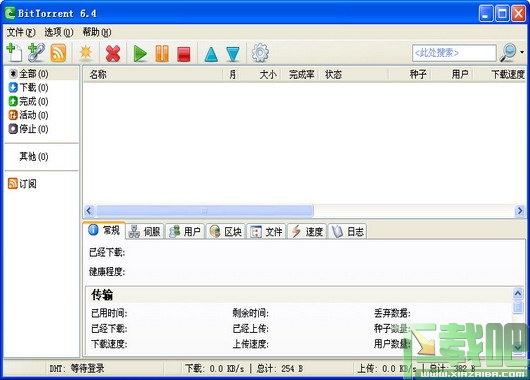
Task: Click the Move Up Queue arrow
Action: coord(211,54)
